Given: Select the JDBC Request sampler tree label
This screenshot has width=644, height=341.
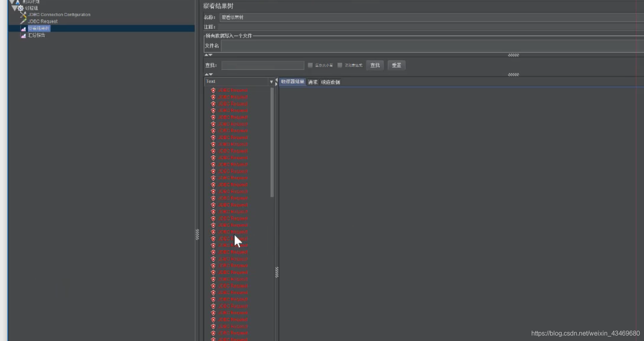Looking at the screenshot, I should coord(43,22).
